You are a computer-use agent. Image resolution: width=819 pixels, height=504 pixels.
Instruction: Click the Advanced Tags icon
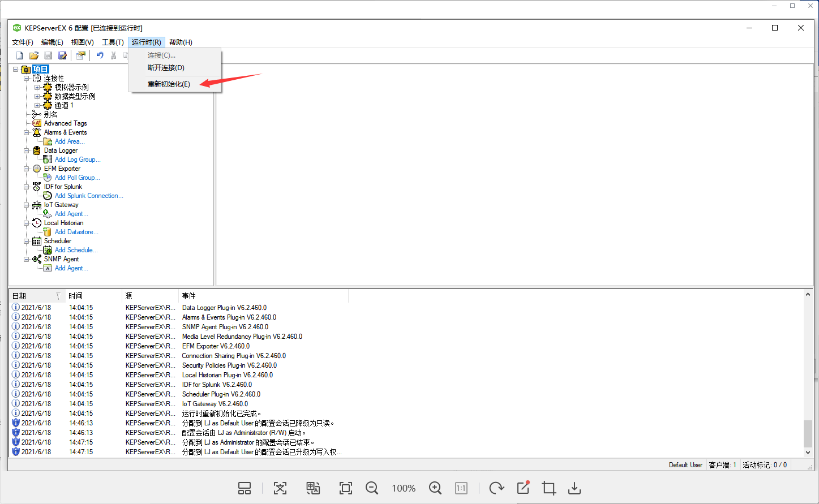[x=37, y=123]
